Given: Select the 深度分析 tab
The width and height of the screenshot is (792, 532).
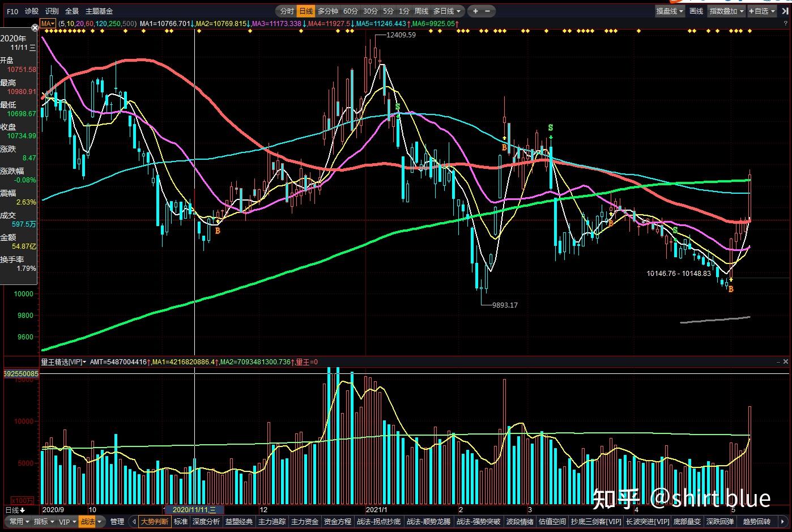Looking at the screenshot, I should [206, 522].
